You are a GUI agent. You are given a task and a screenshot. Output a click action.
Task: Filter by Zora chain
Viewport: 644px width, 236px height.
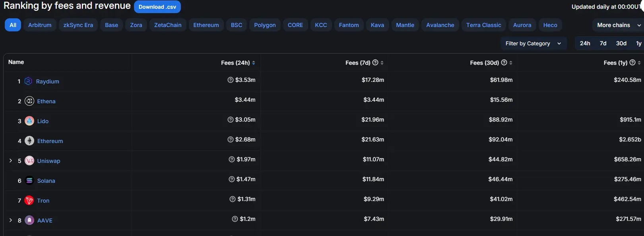point(136,25)
